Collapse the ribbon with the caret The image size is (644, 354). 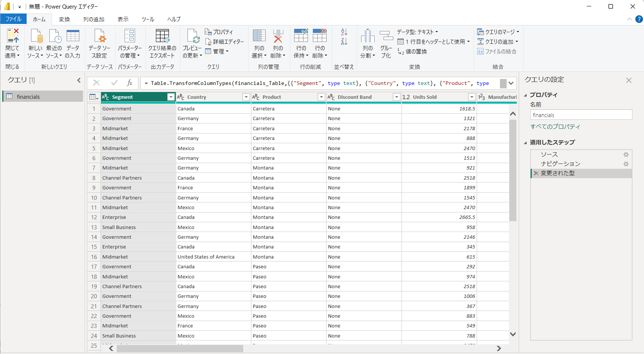coord(629,19)
